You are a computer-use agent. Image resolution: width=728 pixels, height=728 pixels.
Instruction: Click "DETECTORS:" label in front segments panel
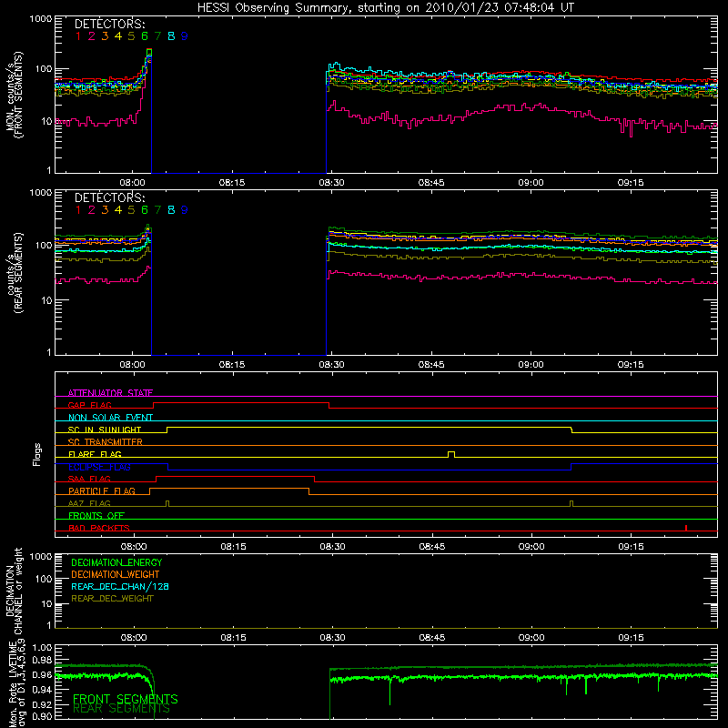tap(109, 25)
